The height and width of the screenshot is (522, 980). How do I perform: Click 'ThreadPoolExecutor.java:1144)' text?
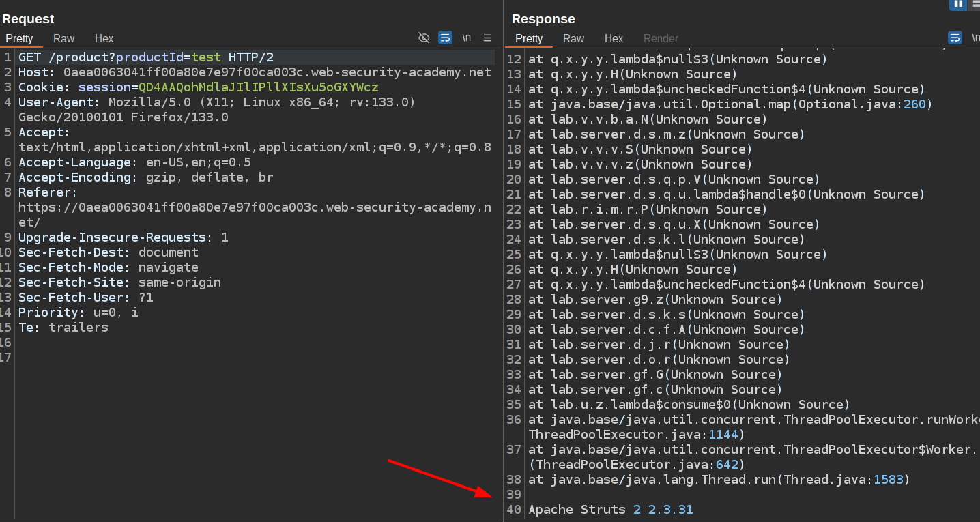click(637, 435)
